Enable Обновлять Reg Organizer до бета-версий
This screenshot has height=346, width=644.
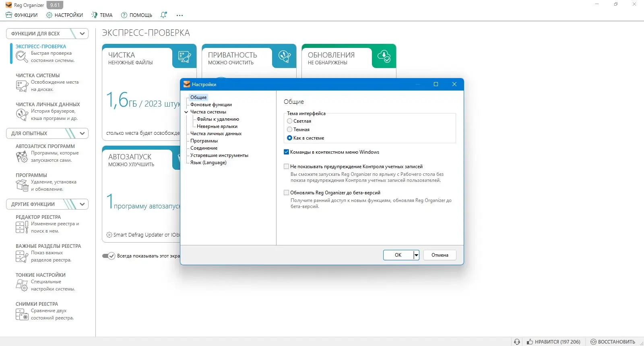(287, 193)
